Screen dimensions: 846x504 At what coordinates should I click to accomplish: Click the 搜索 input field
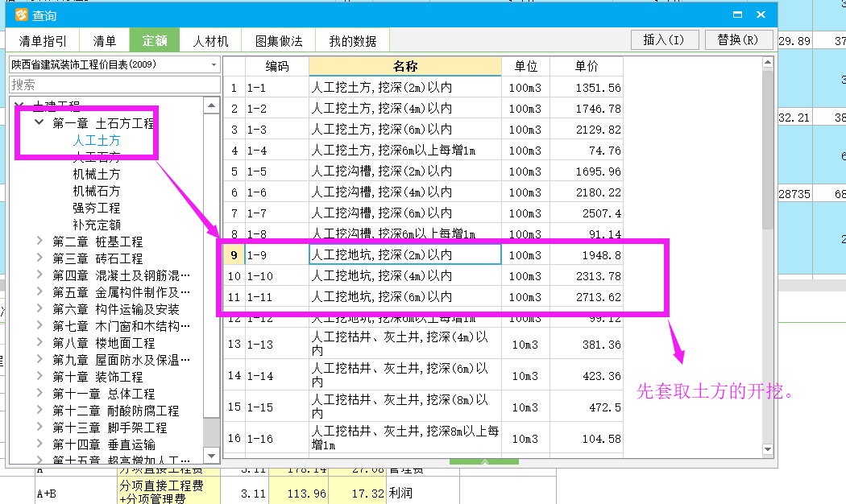point(115,85)
